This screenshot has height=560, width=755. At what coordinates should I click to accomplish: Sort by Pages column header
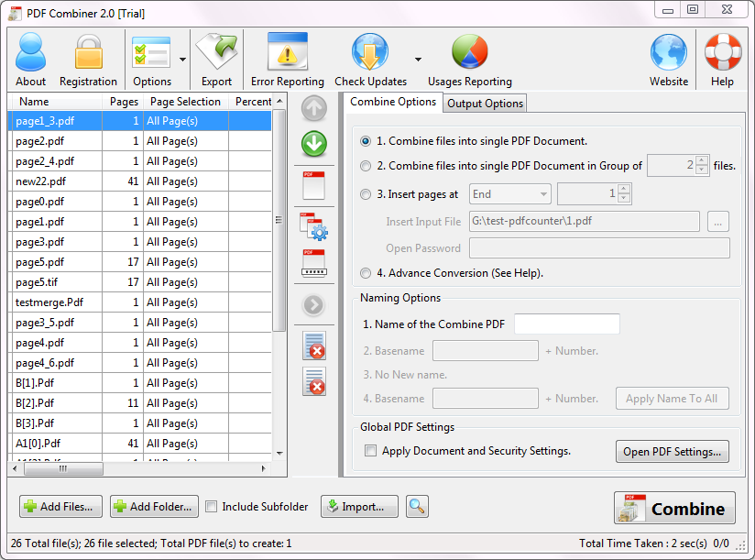pyautogui.click(x=124, y=102)
